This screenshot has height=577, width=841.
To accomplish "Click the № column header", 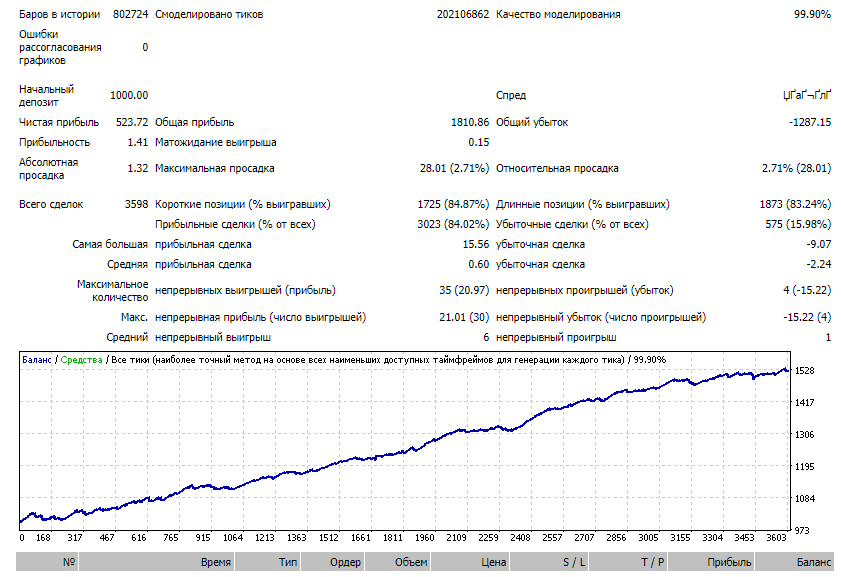I will click(47, 562).
